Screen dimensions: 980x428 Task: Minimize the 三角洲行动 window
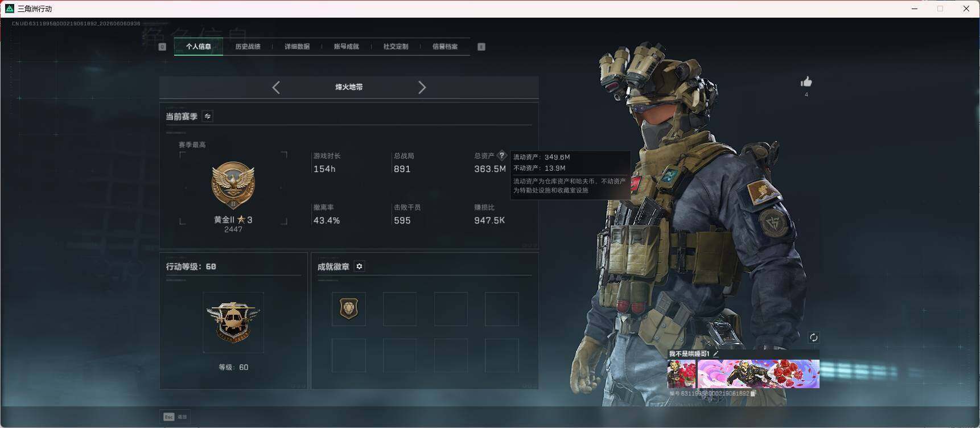coord(915,9)
